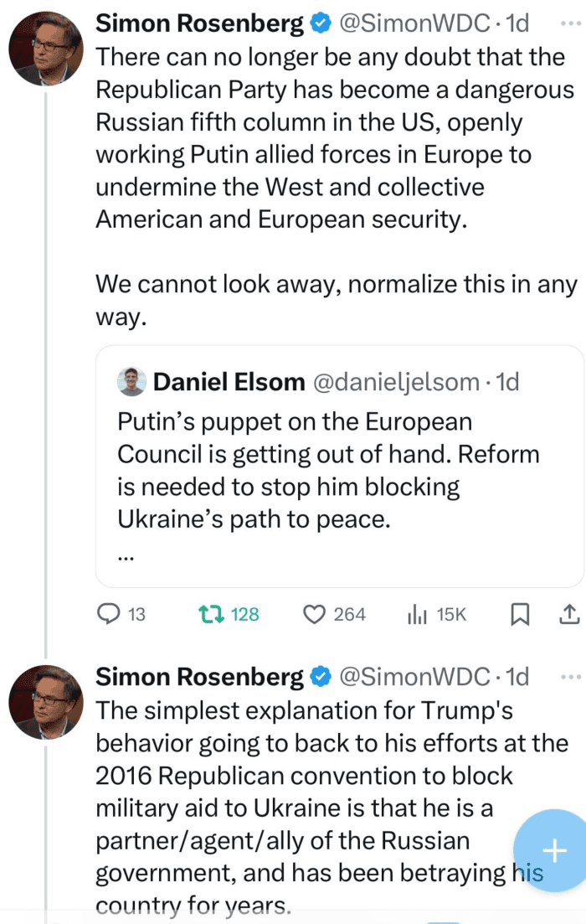Click Simon Rosenberg's verified badge
The height and width of the screenshot is (924, 586).
[x=322, y=23]
